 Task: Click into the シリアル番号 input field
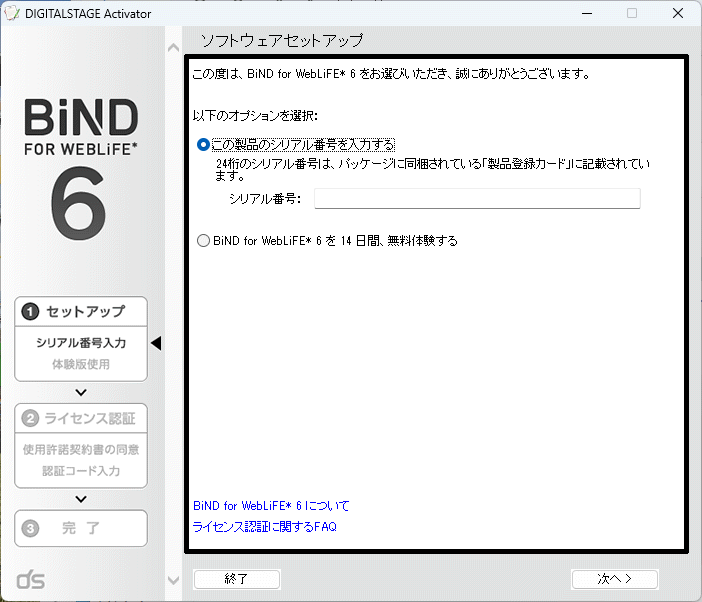pyautogui.click(x=477, y=199)
